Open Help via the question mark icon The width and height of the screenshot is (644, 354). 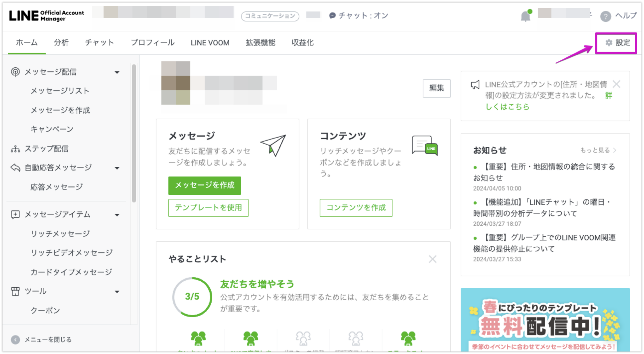605,16
